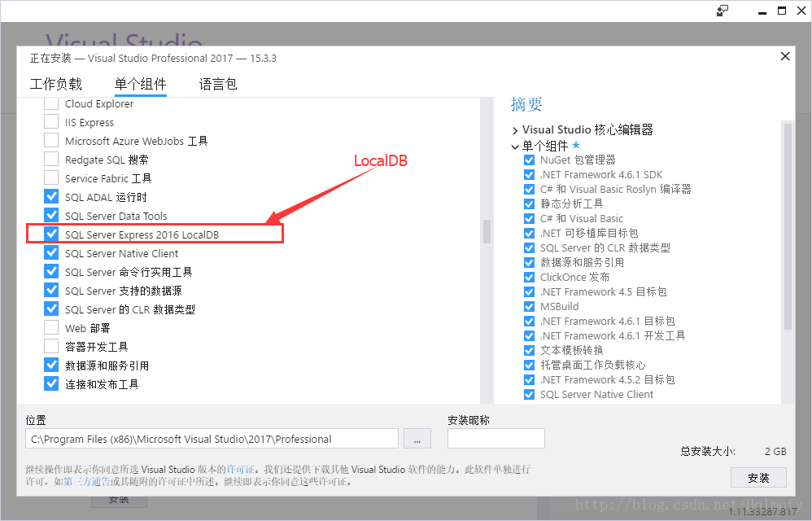Check the Cloud Explorer checkbox

click(51, 103)
